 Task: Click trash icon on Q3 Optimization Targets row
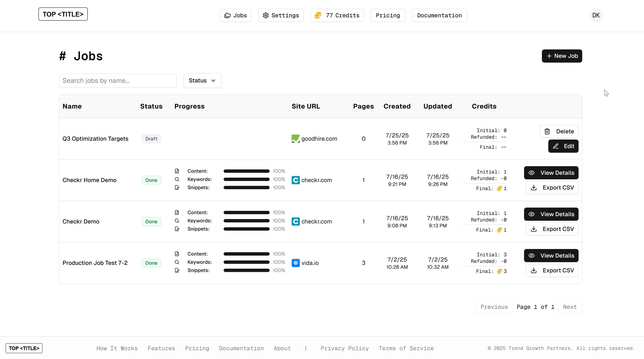547,131
